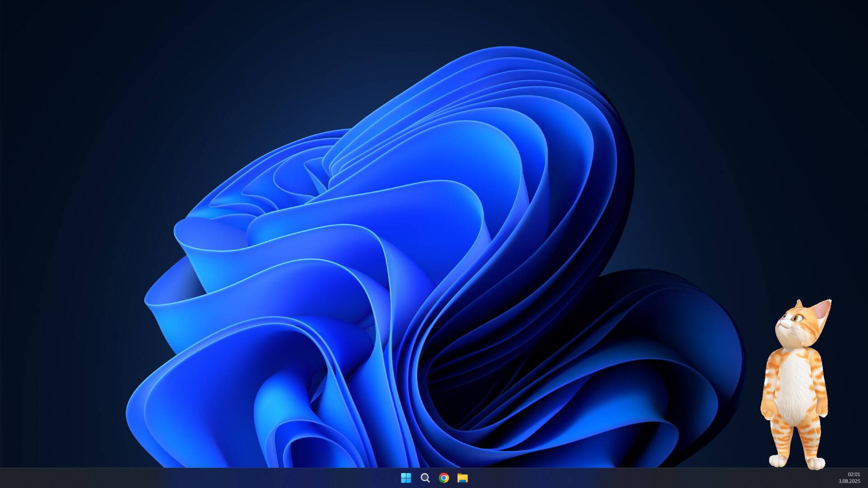Screen dimensions: 868x488
Task: Select the blue Windows logo button
Action: [x=406, y=478]
